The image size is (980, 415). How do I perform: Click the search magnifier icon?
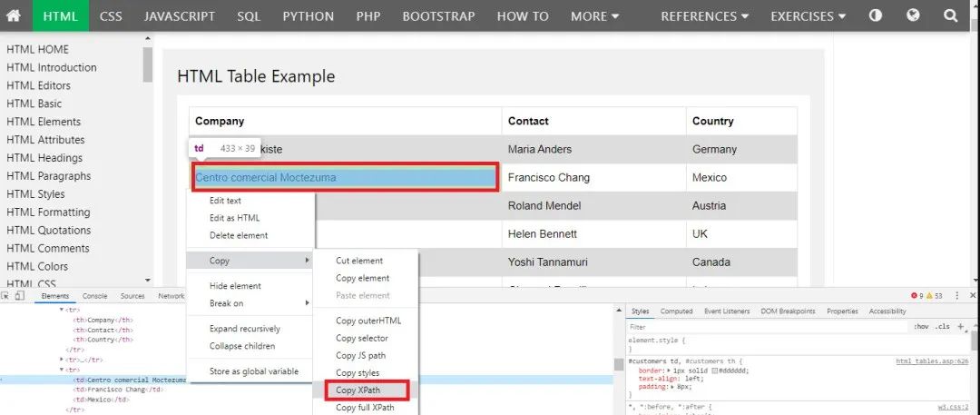click(950, 15)
